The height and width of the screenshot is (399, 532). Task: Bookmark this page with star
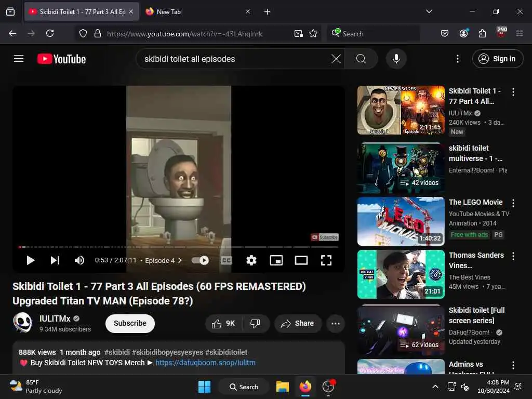(x=313, y=33)
